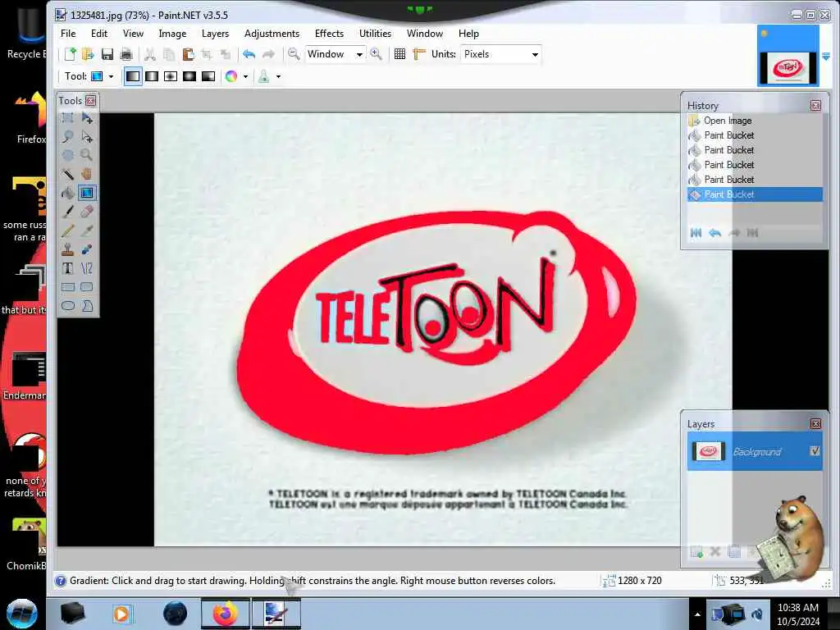Open the Layers menu

tap(216, 33)
